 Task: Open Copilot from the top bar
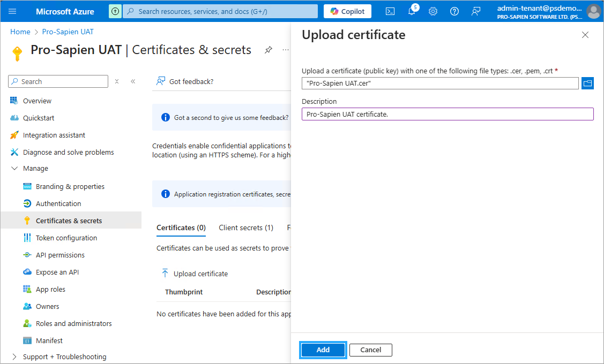pyautogui.click(x=347, y=11)
